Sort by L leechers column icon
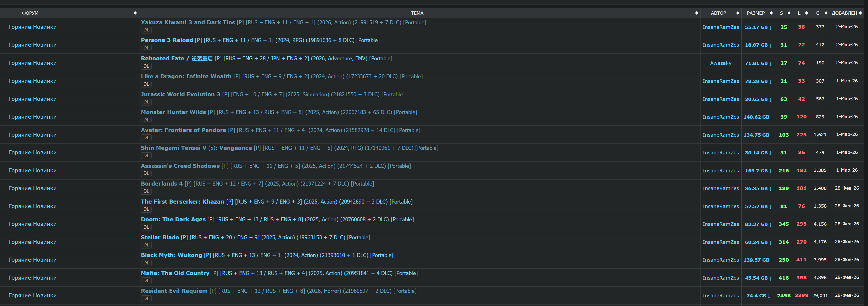The width and height of the screenshot is (868, 306). (806, 13)
